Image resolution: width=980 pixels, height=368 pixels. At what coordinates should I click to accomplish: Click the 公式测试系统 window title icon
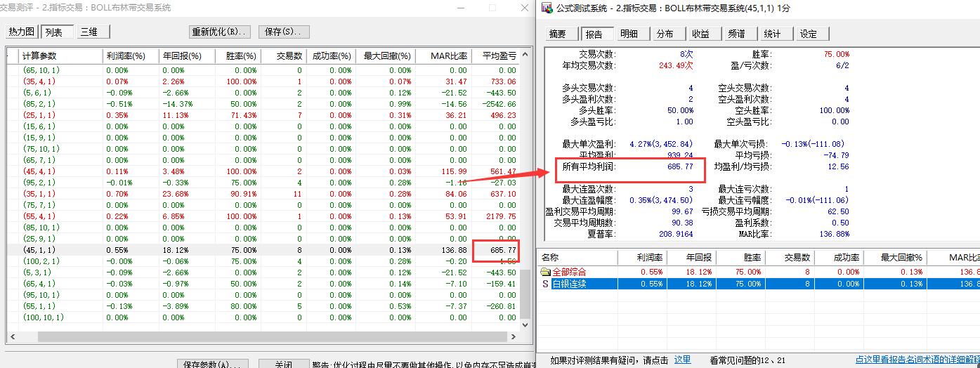point(547,8)
